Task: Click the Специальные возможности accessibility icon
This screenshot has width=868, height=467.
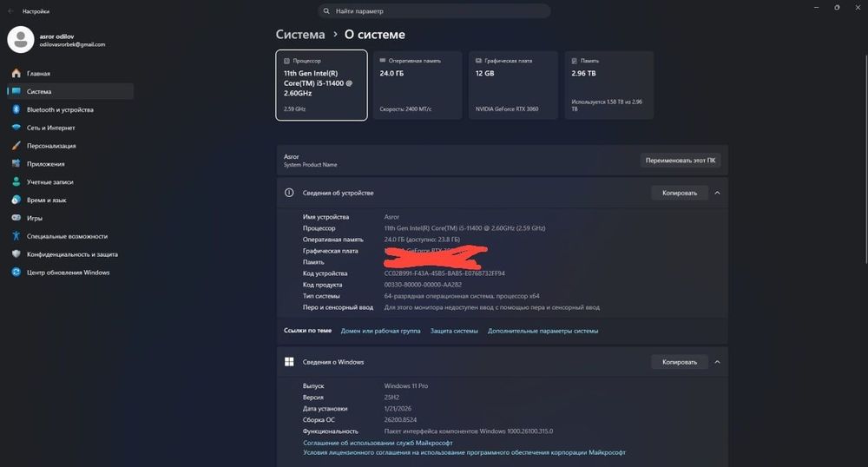Action: click(16, 236)
